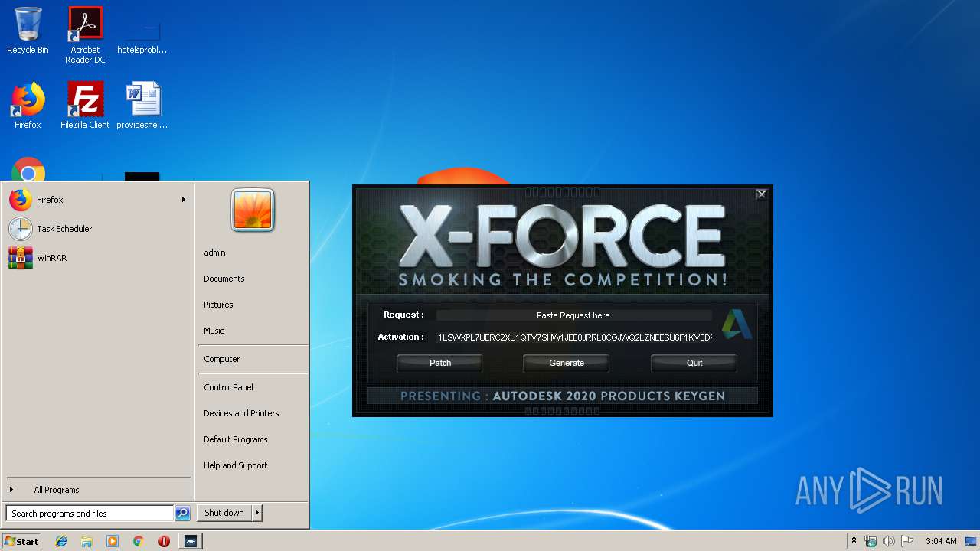
Task: Open Windows Media Player from the taskbar
Action: [x=113, y=541]
